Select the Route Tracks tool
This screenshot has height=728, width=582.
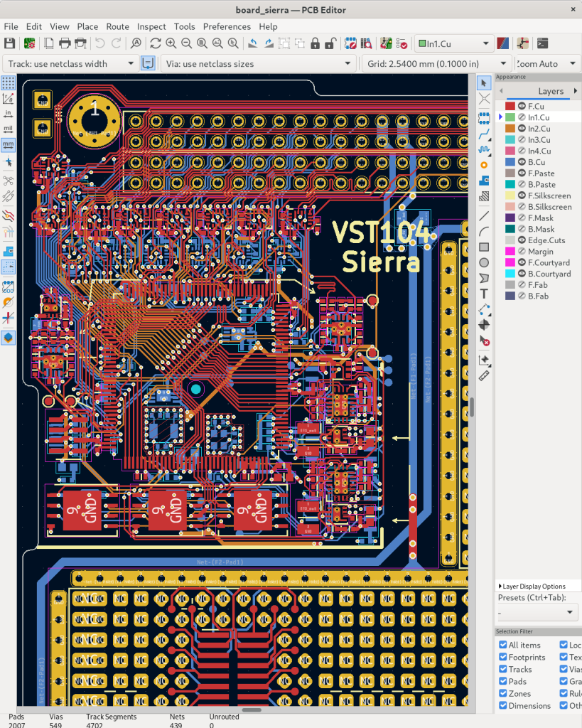click(484, 134)
